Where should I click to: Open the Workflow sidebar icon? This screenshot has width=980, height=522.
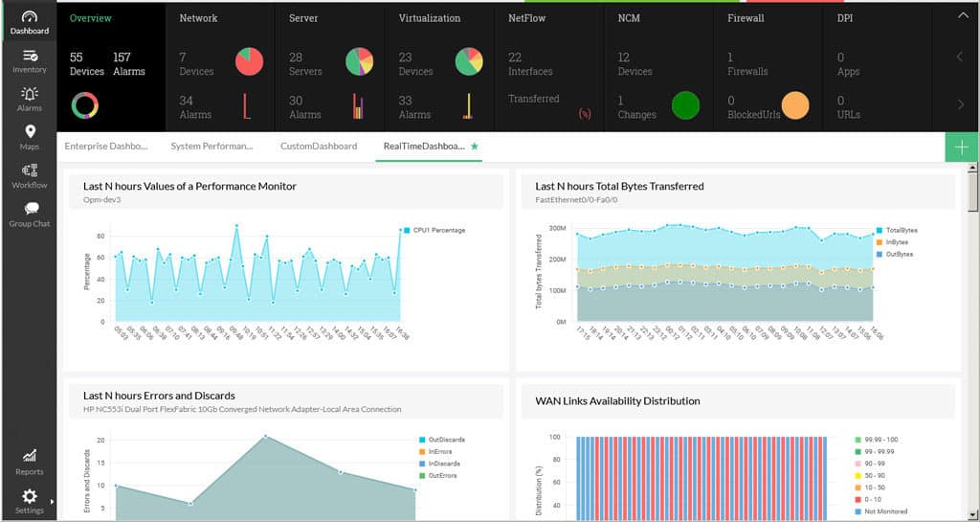pyautogui.click(x=30, y=170)
